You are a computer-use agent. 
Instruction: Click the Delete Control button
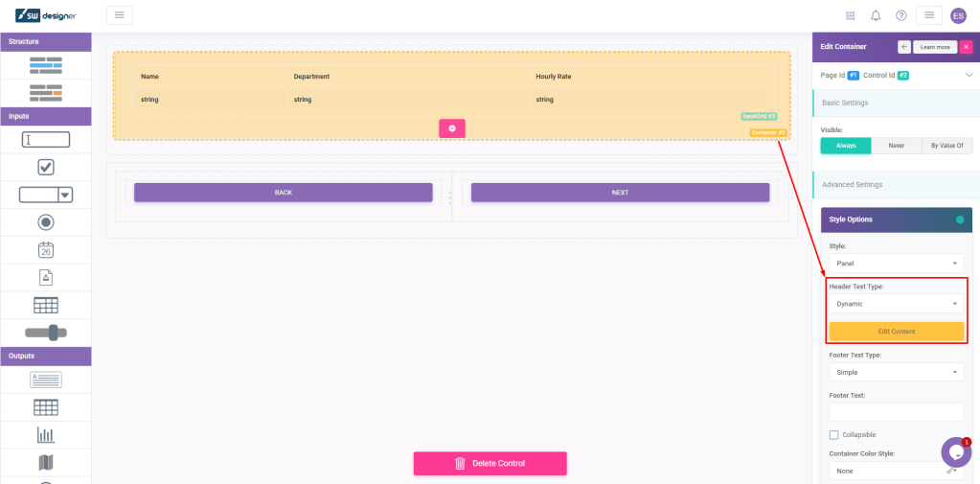pyautogui.click(x=490, y=464)
